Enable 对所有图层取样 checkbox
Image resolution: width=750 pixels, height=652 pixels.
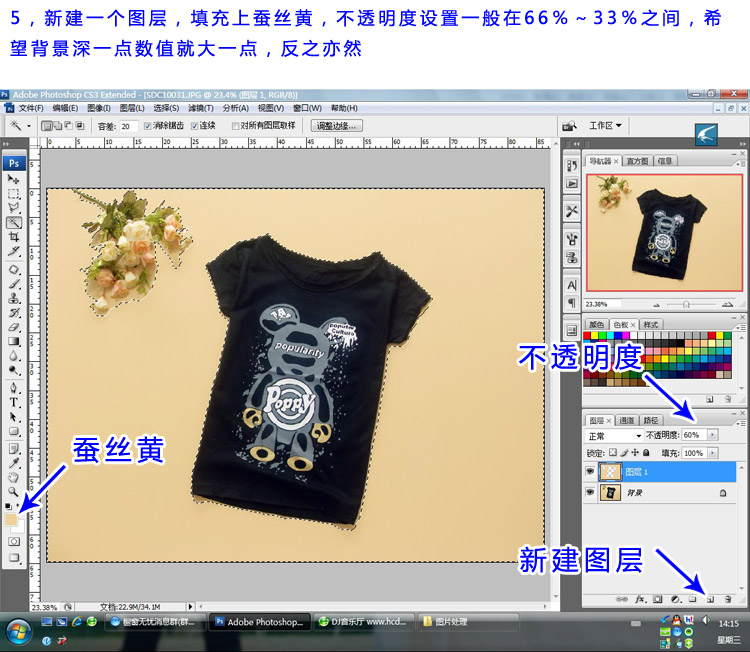pyautogui.click(x=235, y=126)
